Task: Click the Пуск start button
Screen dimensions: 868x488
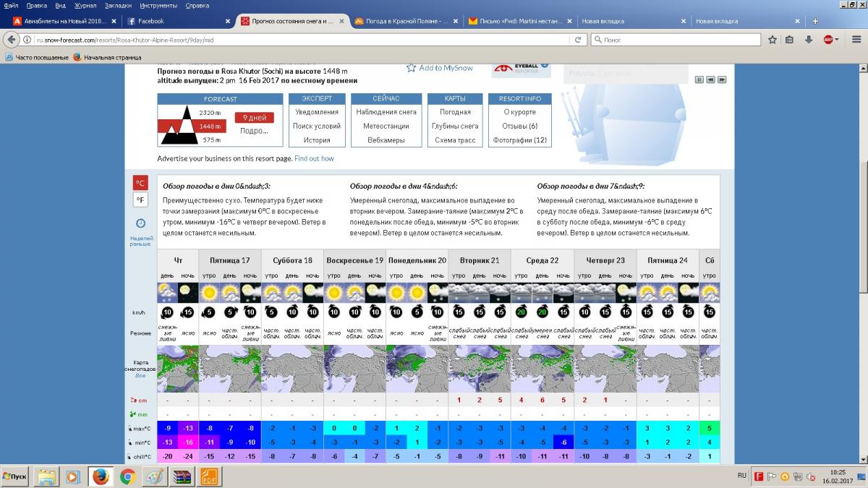Action: 16,476
